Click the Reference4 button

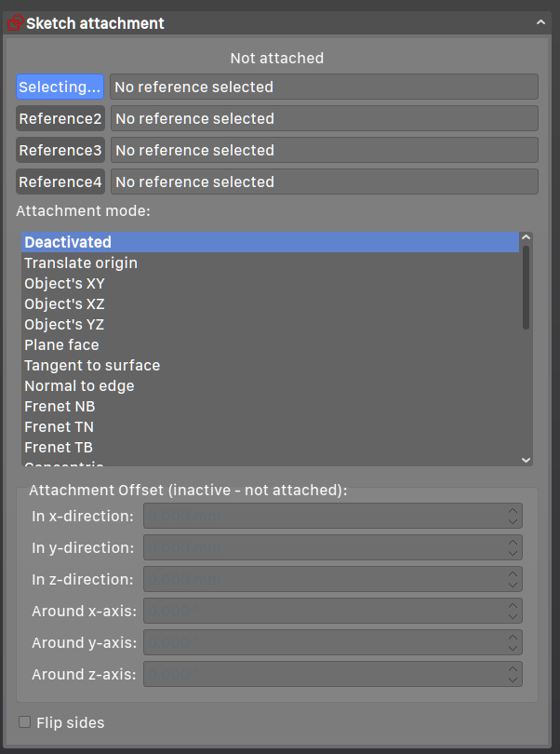point(60,182)
